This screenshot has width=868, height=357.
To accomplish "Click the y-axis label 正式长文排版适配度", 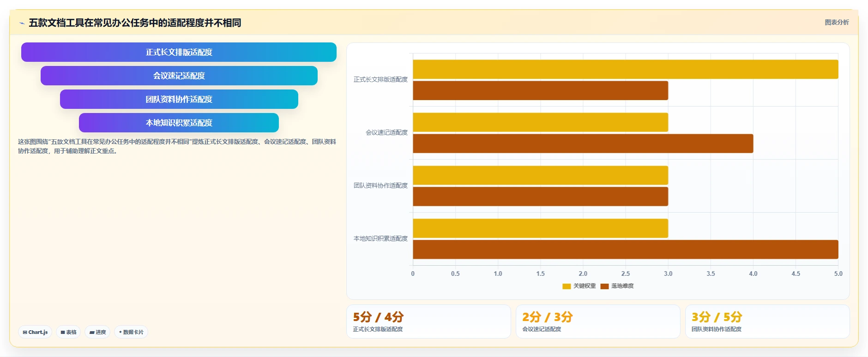I will 380,80.
